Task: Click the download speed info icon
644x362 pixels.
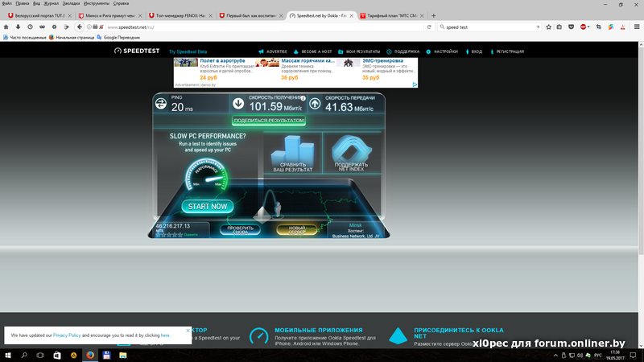Action: pyautogui.click(x=303, y=98)
